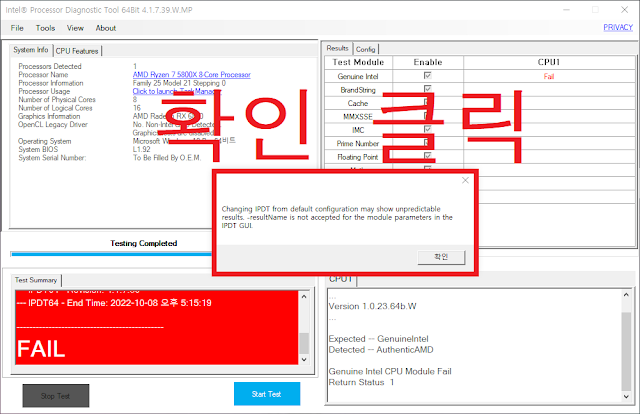Click the red Fail result for Genuine Intel
This screenshot has width=640, height=414.
pos(549,76)
